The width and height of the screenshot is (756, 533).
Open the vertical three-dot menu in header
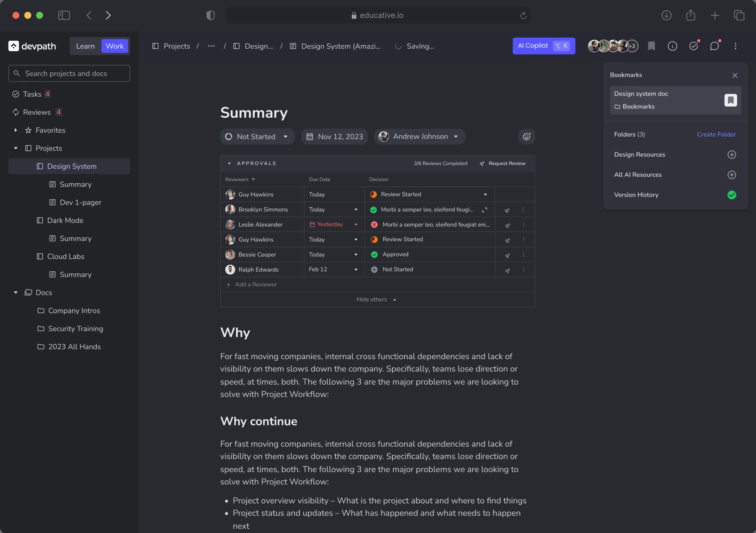tap(735, 46)
